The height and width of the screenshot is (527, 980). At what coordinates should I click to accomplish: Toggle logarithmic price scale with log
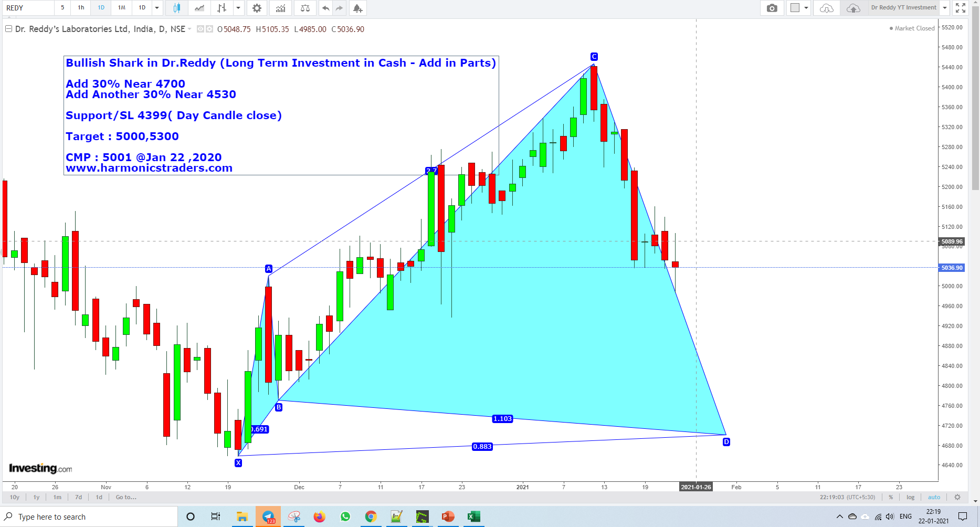[x=911, y=497]
